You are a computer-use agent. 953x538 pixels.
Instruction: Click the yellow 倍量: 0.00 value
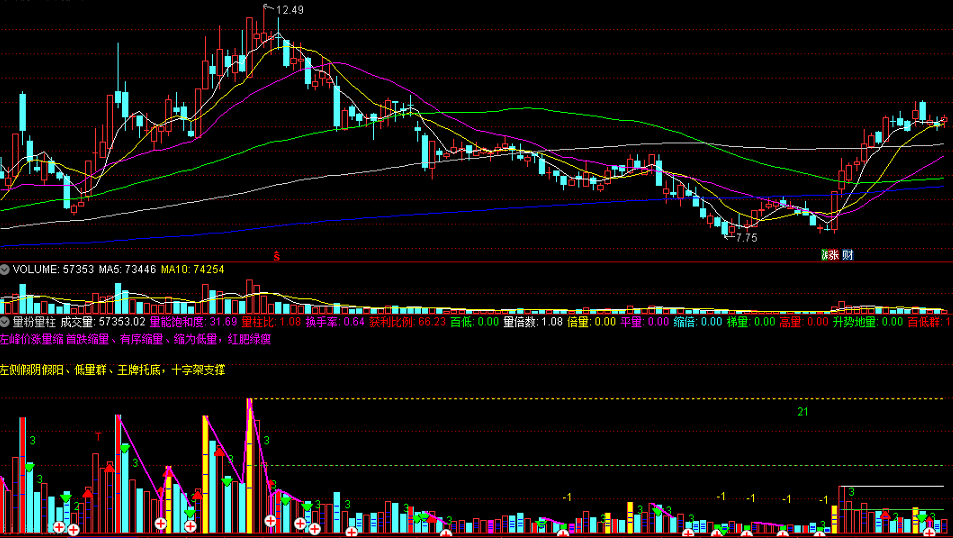point(591,322)
